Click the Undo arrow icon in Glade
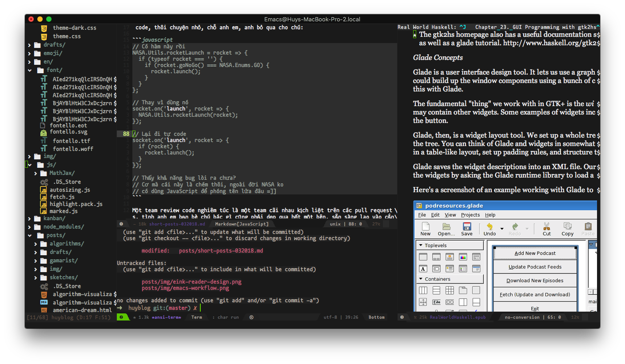The height and width of the screenshot is (364, 625). click(490, 226)
